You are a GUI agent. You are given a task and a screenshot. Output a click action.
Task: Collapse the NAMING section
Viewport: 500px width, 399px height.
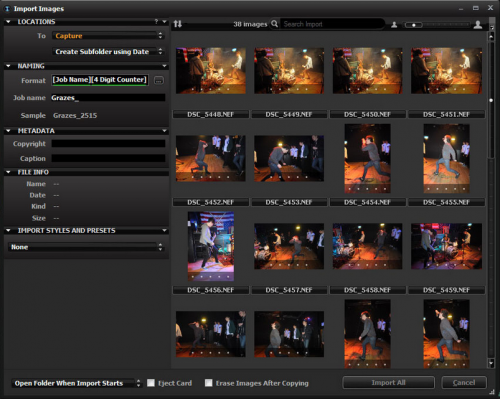tap(8, 66)
